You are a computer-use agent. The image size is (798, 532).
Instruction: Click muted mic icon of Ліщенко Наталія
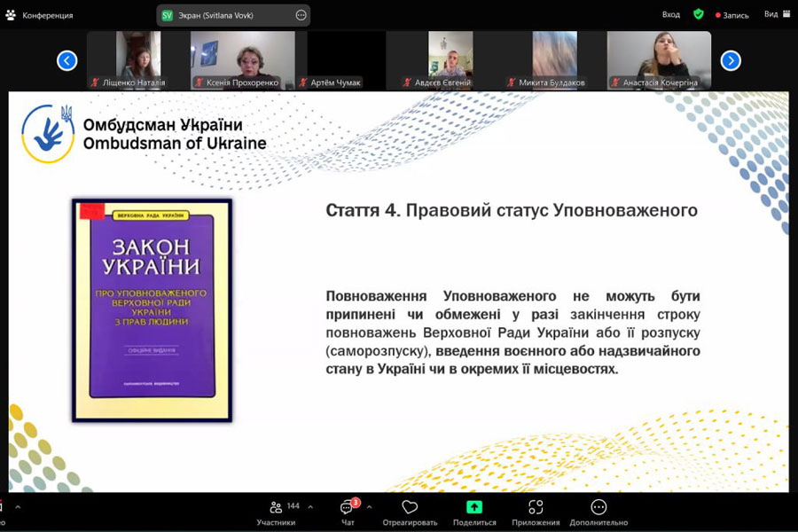(x=95, y=82)
